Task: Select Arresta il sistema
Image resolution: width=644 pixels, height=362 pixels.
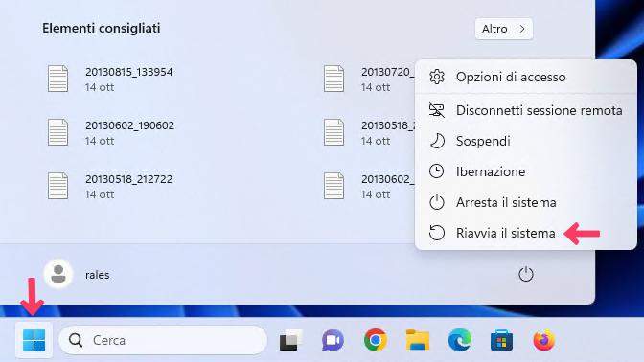Action: (526, 202)
